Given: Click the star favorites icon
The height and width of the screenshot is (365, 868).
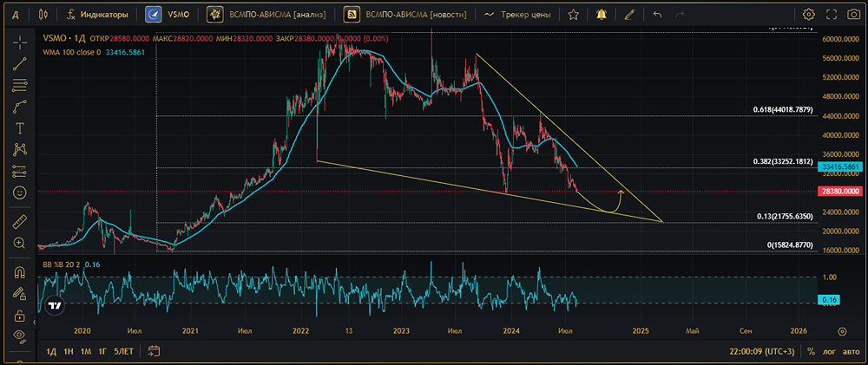Looking at the screenshot, I should click(574, 15).
